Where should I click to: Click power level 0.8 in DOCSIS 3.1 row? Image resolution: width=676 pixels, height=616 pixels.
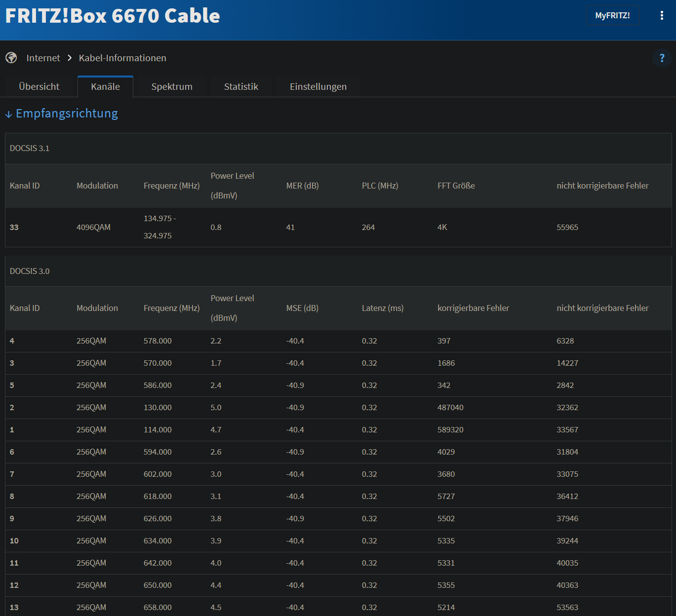coord(216,227)
